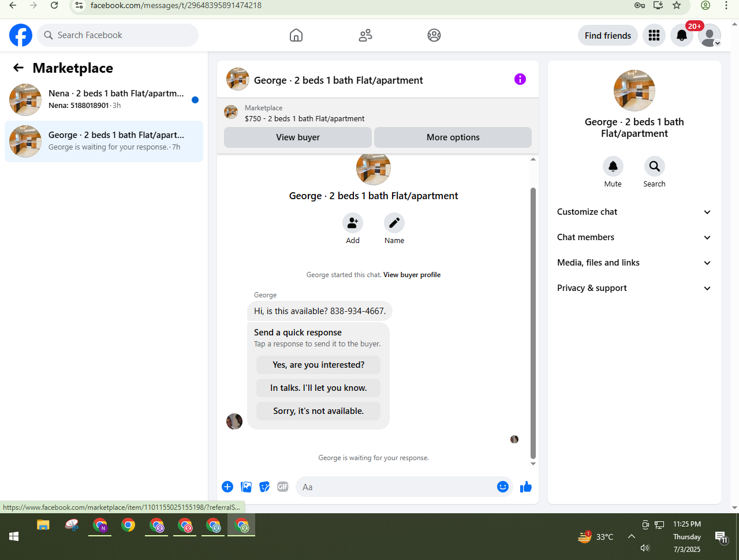Select George's conversation in the list
The width and height of the screenshot is (739, 560).
click(x=104, y=141)
